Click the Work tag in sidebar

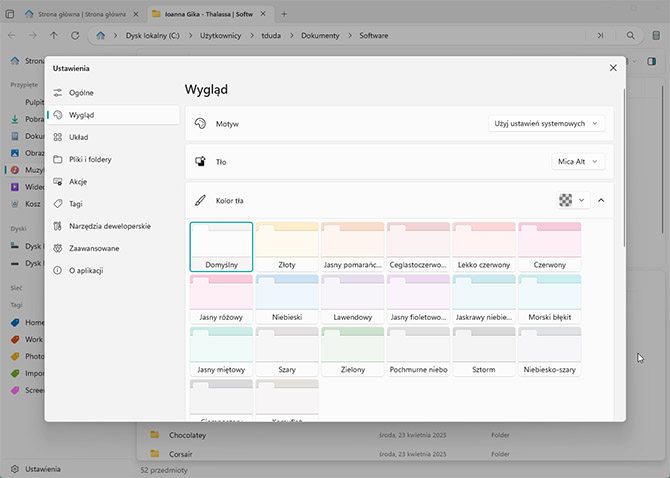coord(26,339)
